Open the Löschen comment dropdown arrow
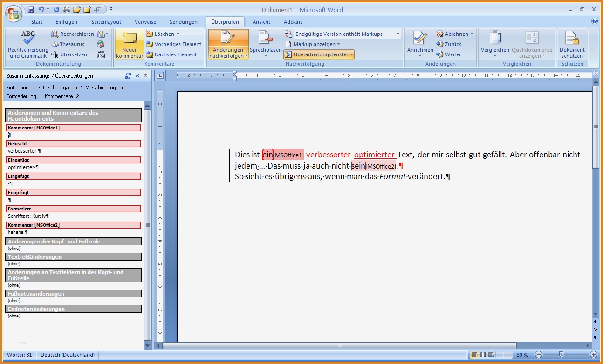603x364 pixels. [x=178, y=34]
